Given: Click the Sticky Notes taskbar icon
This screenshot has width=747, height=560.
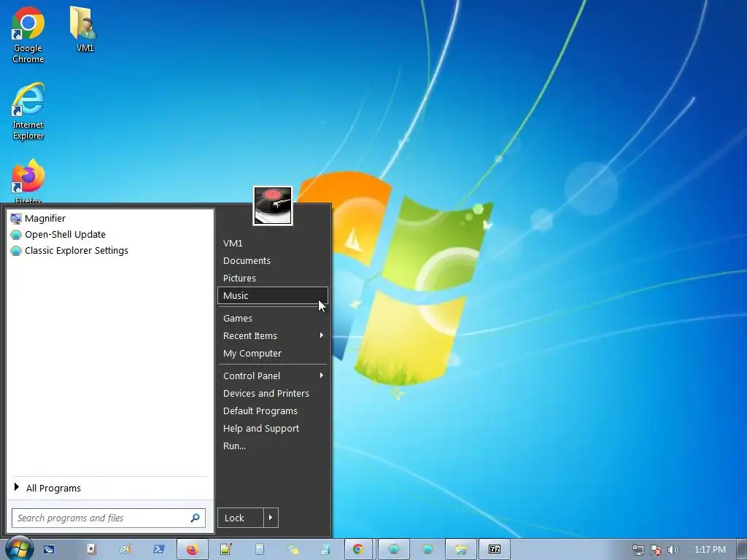Looking at the screenshot, I should [x=293, y=550].
